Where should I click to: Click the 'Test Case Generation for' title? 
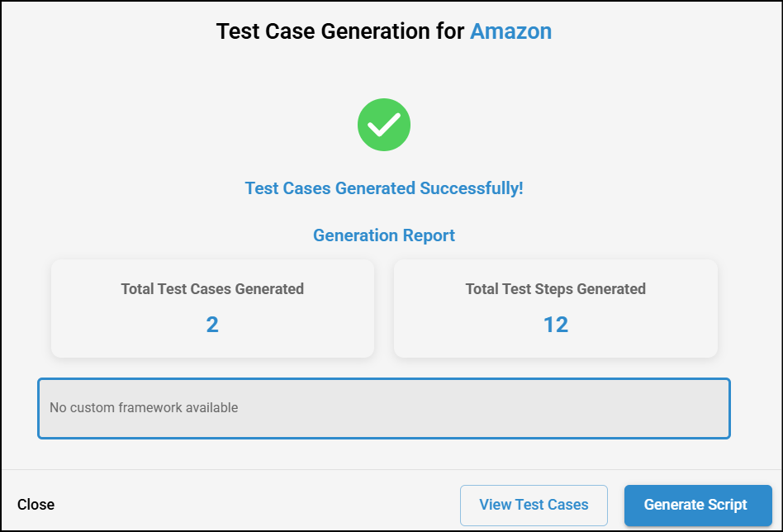point(340,31)
